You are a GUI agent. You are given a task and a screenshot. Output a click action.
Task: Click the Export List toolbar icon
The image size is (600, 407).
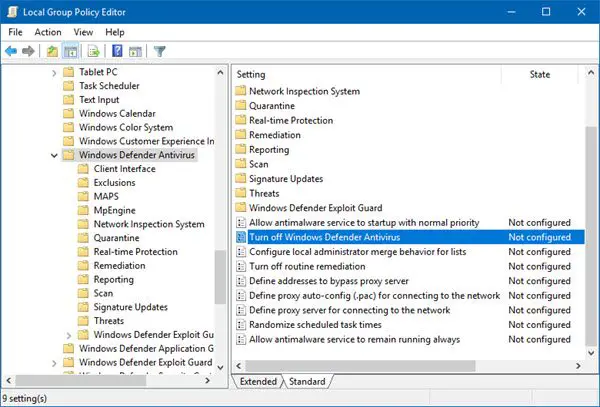click(94, 51)
